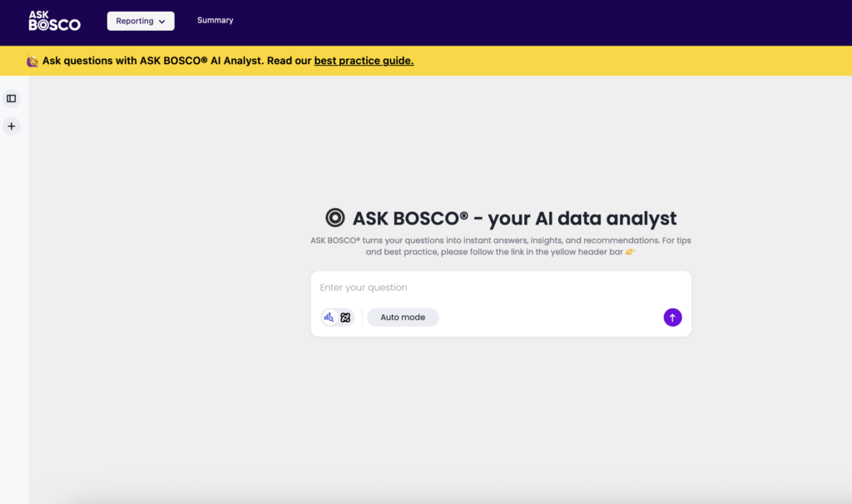The height and width of the screenshot is (504, 852).
Task: Click the ASK BOSCO logo
Action: point(54,21)
